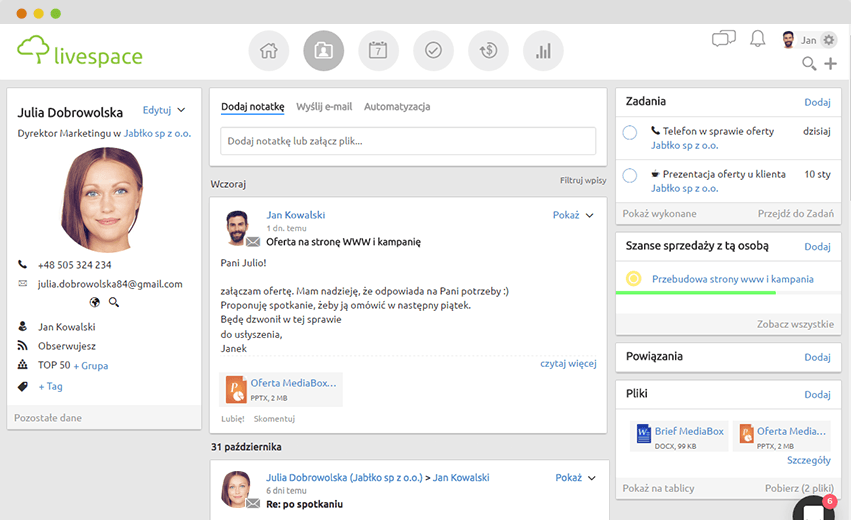Open settings gear next to Jan
This screenshot has width=851, height=520.
click(x=828, y=40)
